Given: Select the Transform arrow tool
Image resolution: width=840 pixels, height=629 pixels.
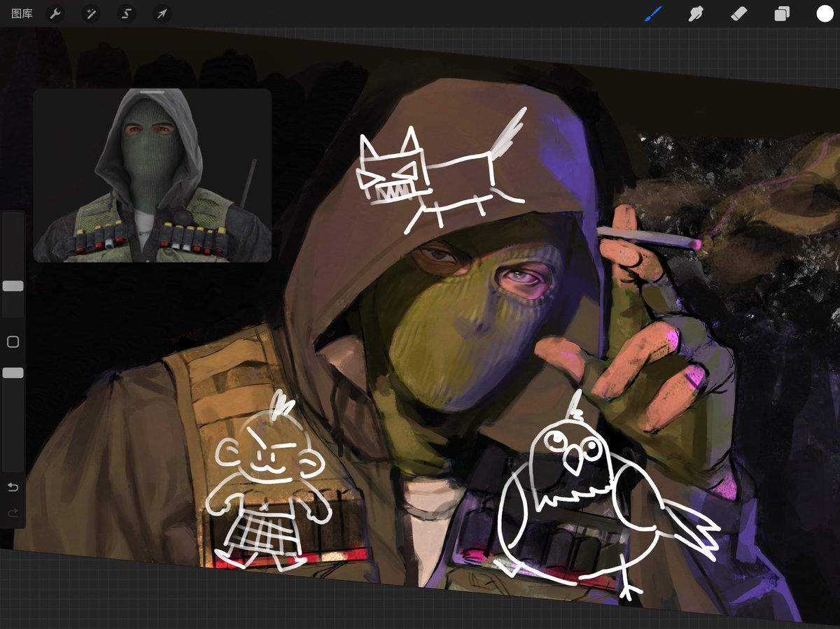Looking at the screenshot, I should [x=162, y=14].
